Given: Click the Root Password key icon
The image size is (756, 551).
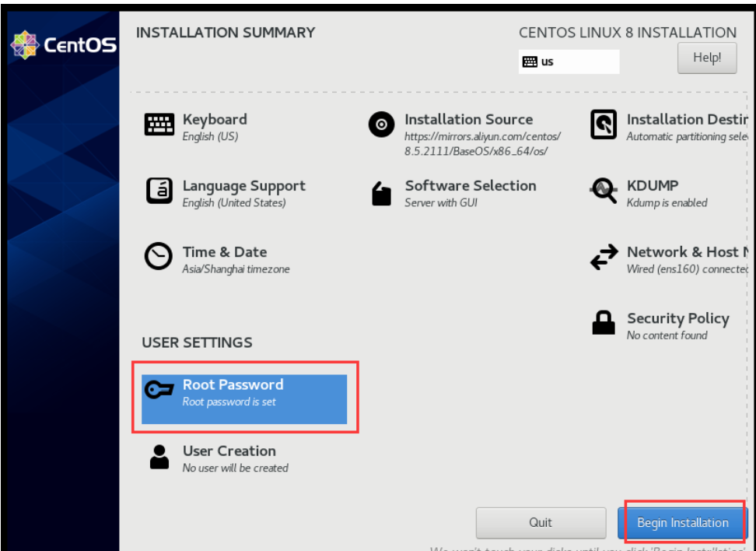Looking at the screenshot, I should [x=159, y=391].
